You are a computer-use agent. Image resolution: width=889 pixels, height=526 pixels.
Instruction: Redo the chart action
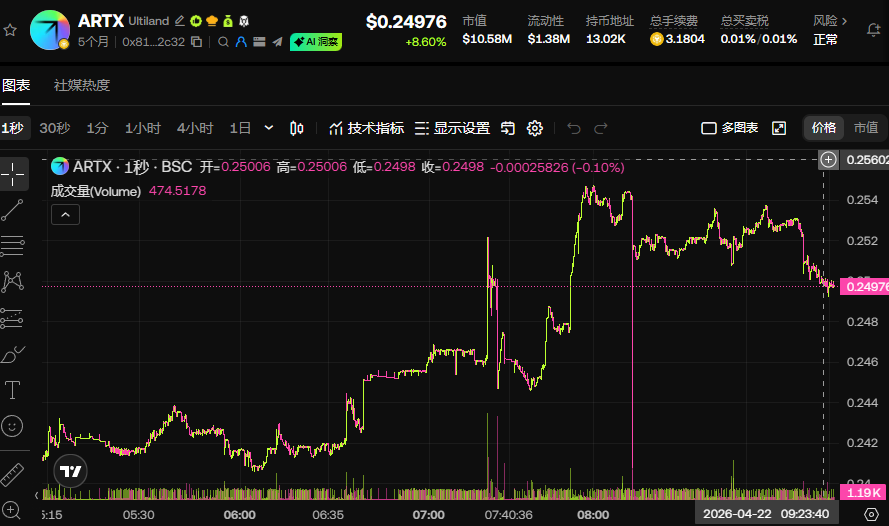point(601,128)
